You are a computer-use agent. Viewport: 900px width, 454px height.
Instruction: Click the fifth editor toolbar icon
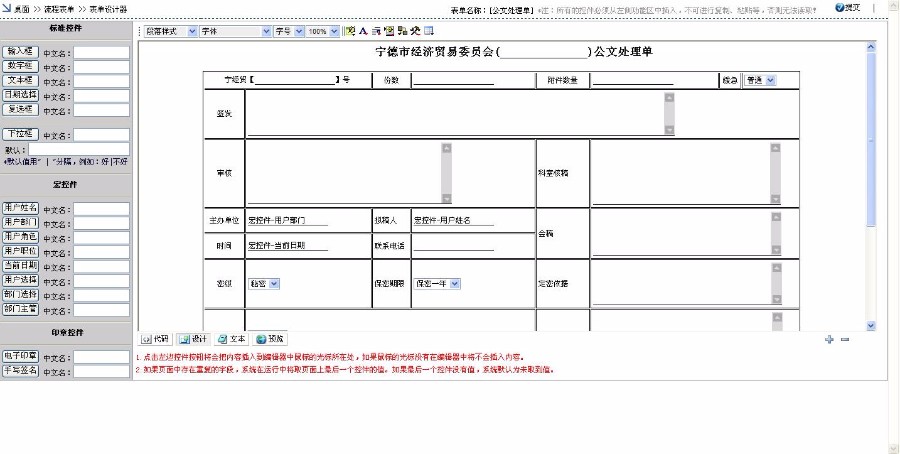pos(402,31)
